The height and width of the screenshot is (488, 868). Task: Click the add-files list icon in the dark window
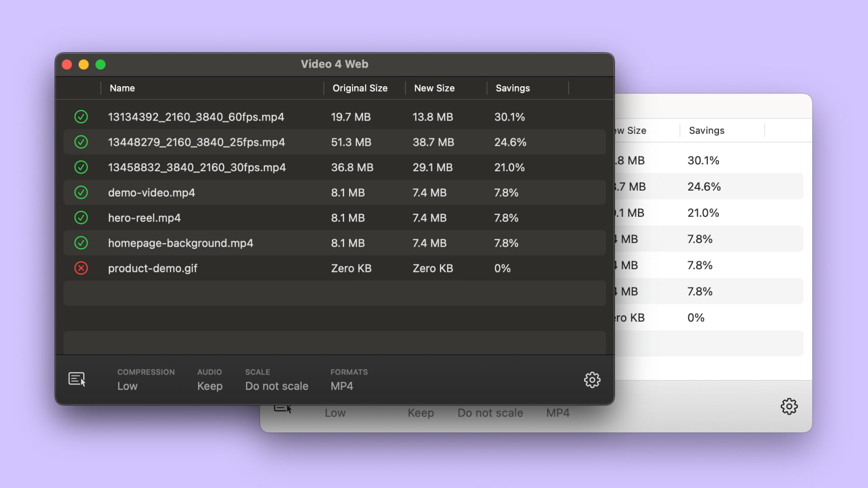[x=77, y=379]
